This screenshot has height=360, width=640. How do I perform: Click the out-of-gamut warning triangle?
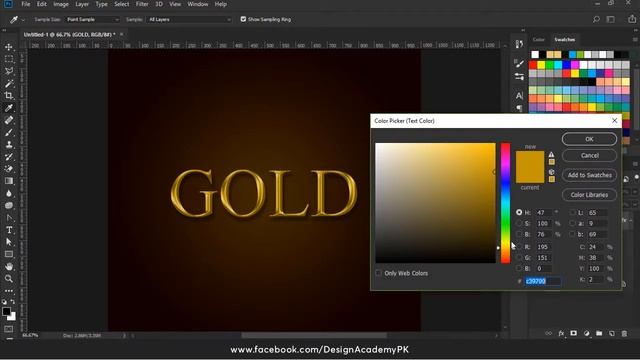(x=551, y=155)
